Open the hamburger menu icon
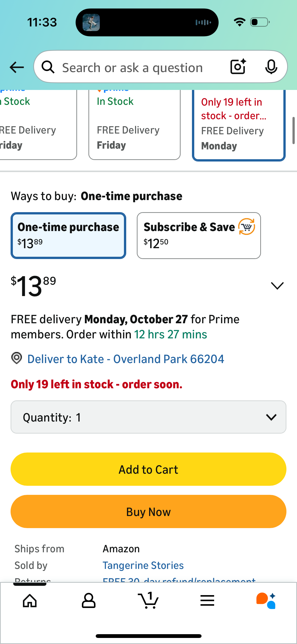 [x=207, y=601]
